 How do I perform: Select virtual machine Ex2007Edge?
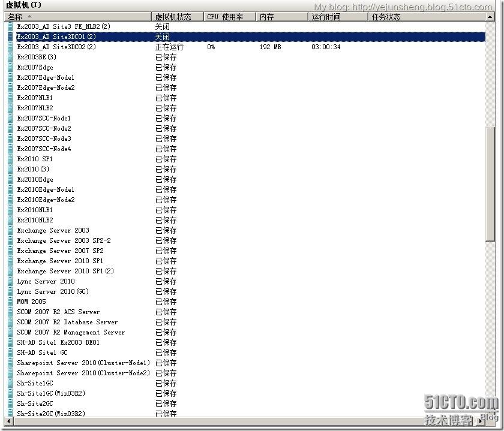pyautogui.click(x=35, y=68)
